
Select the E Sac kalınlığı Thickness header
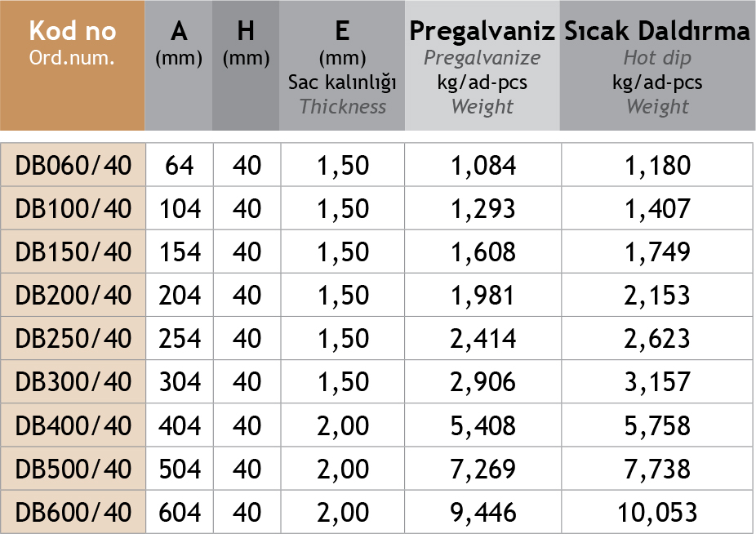coord(342,66)
